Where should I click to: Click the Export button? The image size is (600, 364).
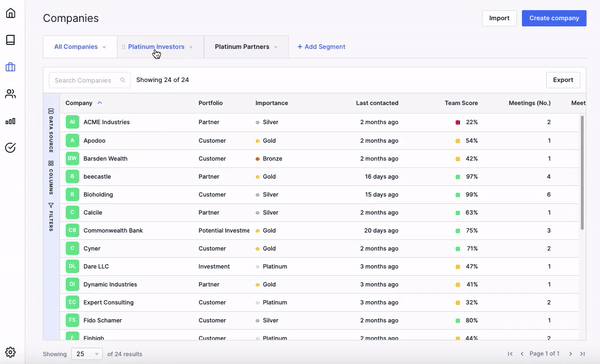tap(563, 80)
